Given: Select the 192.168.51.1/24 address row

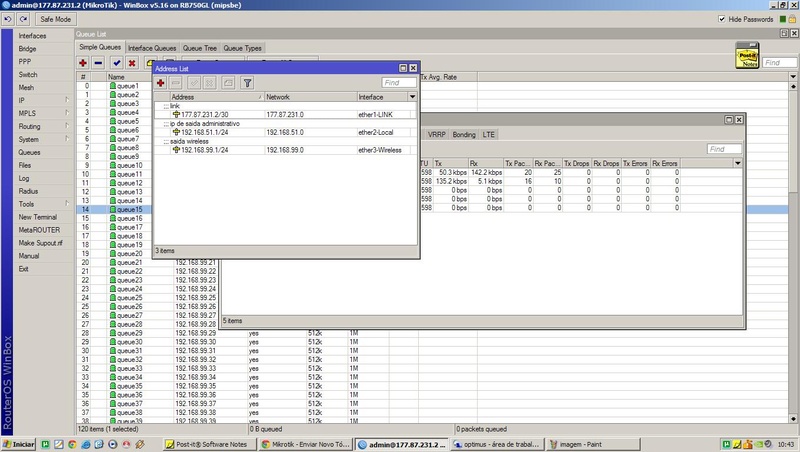Looking at the screenshot, I should click(204, 131).
